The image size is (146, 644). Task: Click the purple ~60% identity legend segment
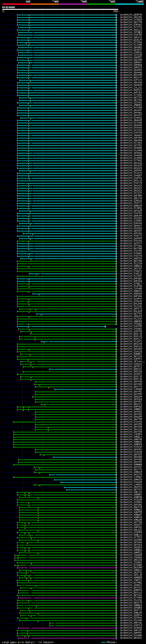pyautogui.click(x=73, y=4)
